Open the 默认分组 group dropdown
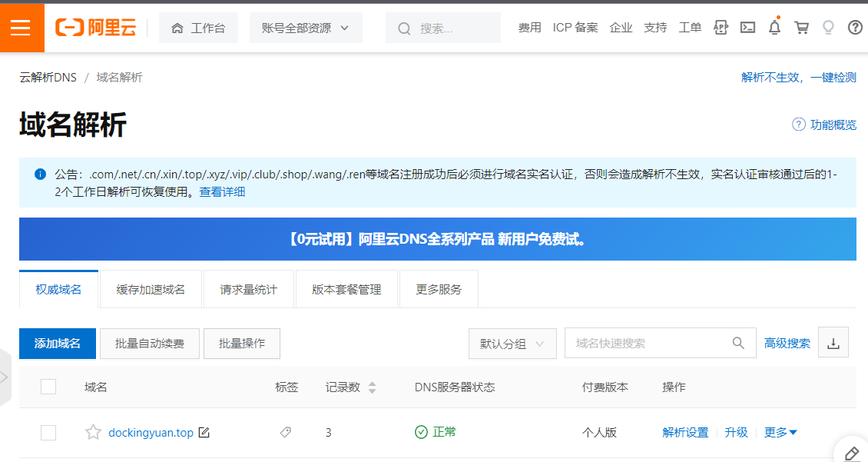The image size is (868, 462). (x=512, y=344)
